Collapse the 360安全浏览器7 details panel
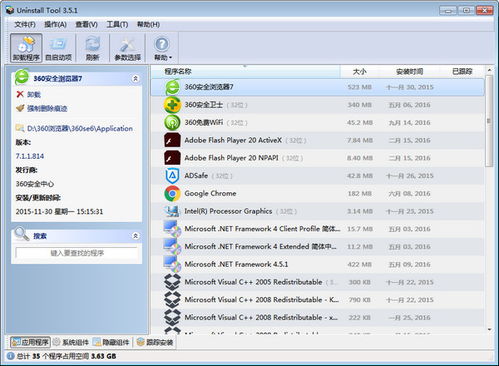Screen dimensions: 499x366 (135, 79)
